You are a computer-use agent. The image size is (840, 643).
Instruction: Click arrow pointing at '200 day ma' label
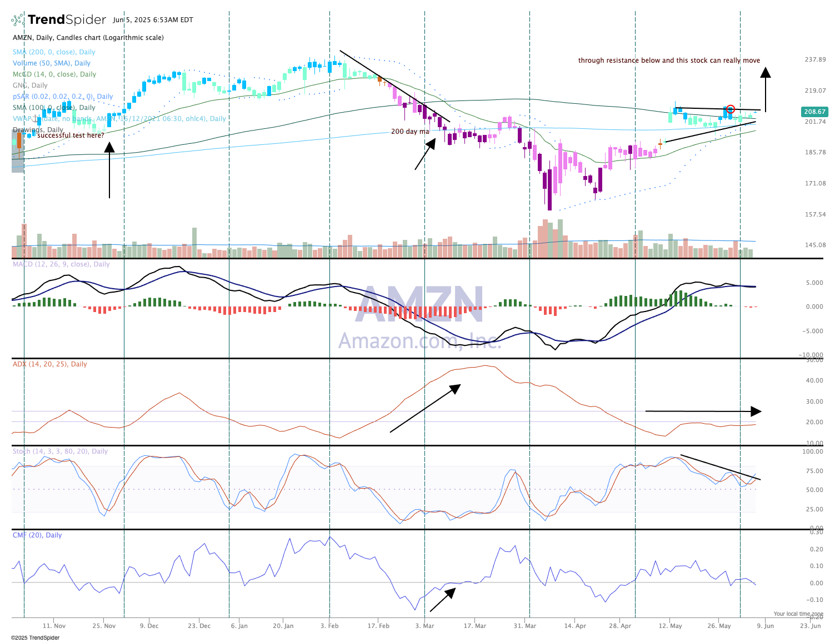[x=425, y=154]
